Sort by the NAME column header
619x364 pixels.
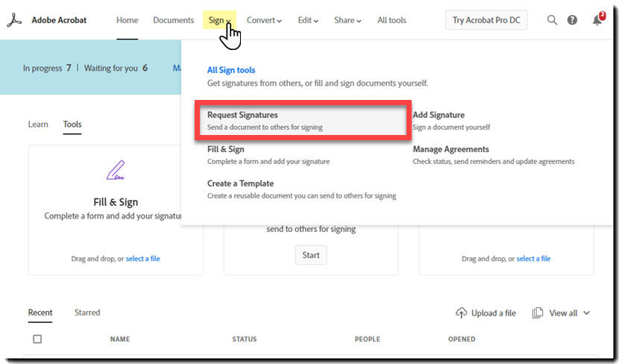point(120,339)
